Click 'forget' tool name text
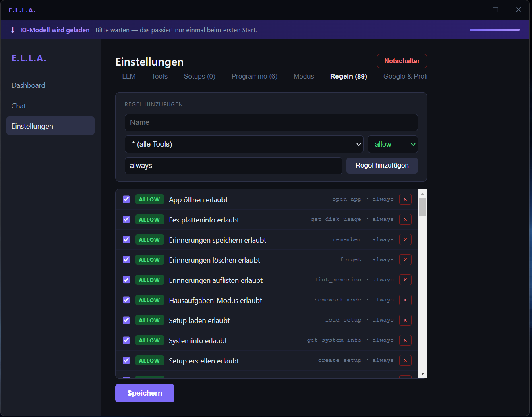Viewport: 532px width, 417px height. tap(350, 259)
